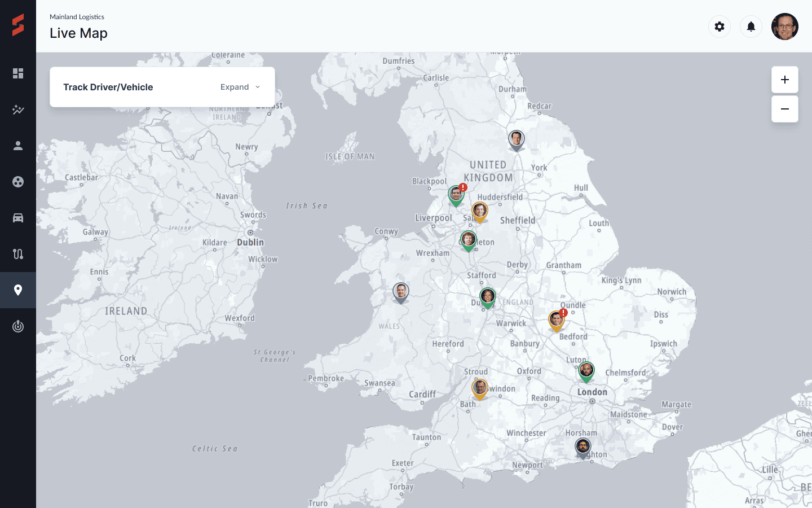Screen dimensions: 812x508
Task: Expand the Track Driver/Vehicle panel
Action: tap(241, 87)
